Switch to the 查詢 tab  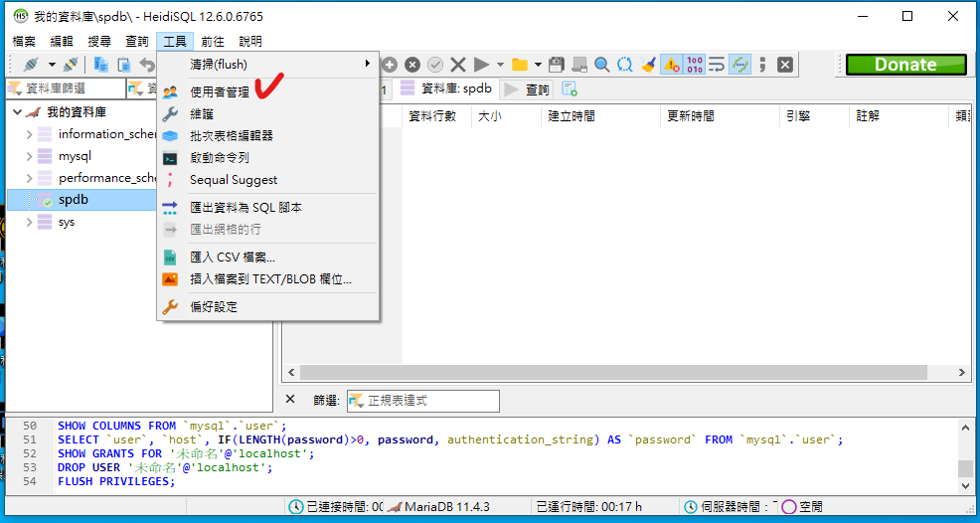537,89
